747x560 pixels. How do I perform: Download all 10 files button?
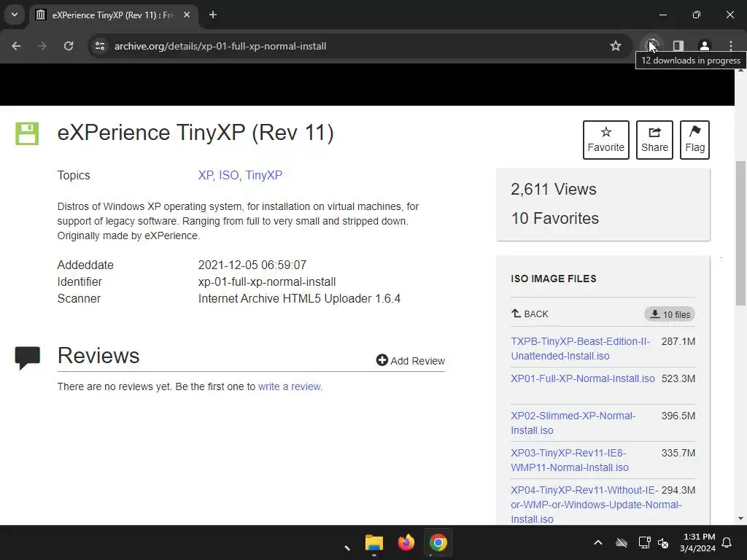pos(670,314)
